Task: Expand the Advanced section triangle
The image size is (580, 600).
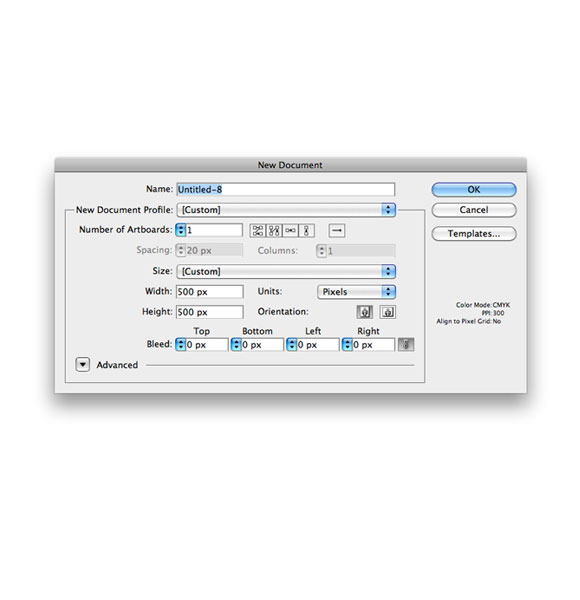Action: 83,365
